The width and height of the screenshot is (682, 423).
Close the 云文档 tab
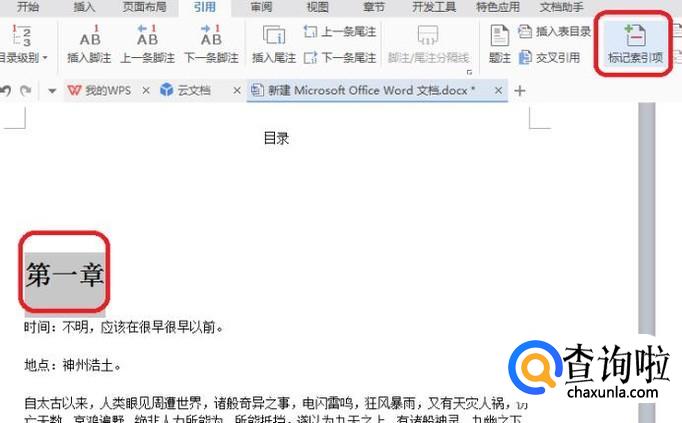[237, 90]
